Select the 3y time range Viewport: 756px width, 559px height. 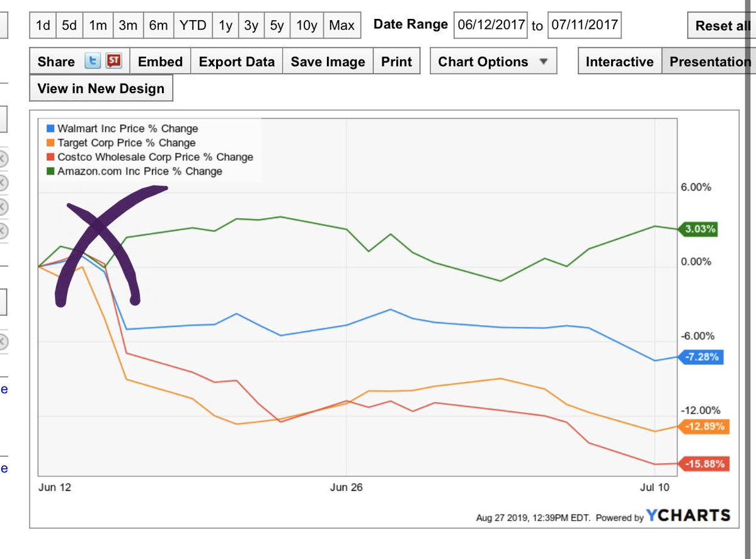pos(251,26)
